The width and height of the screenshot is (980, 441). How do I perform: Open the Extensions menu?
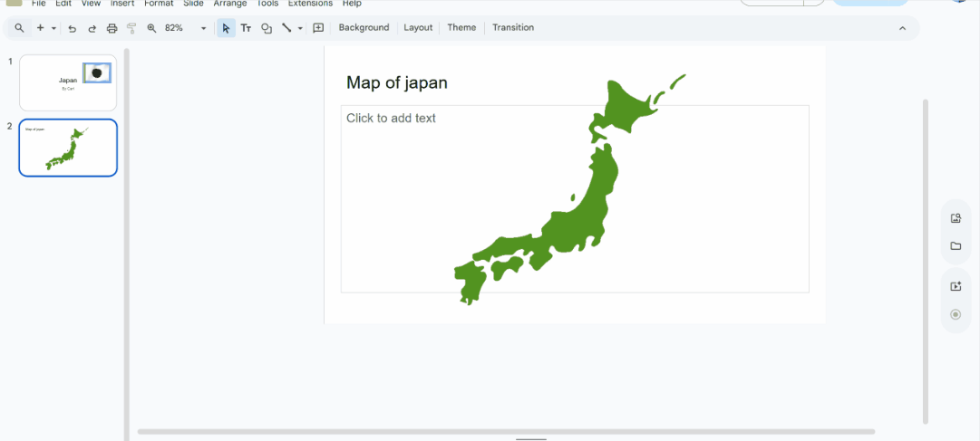click(x=310, y=3)
